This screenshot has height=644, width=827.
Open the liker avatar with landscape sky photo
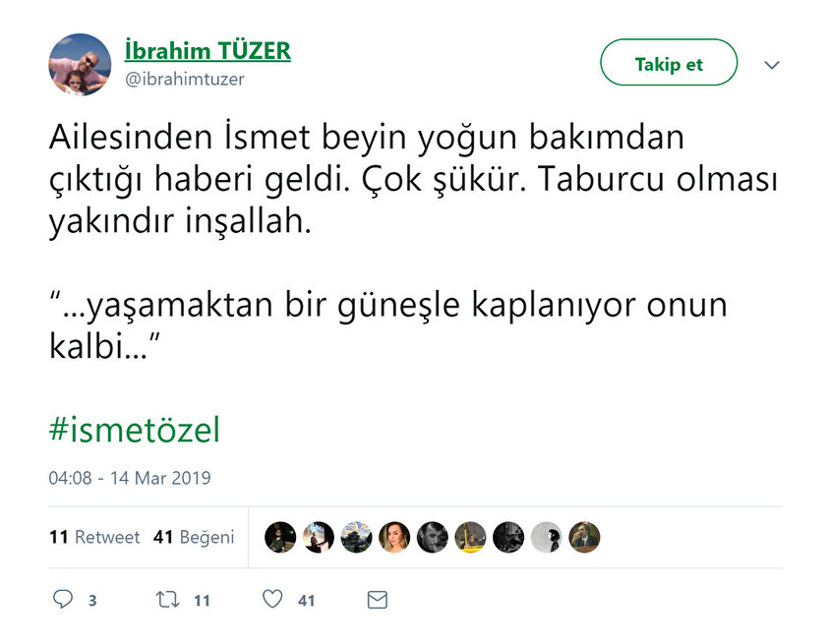[357, 537]
